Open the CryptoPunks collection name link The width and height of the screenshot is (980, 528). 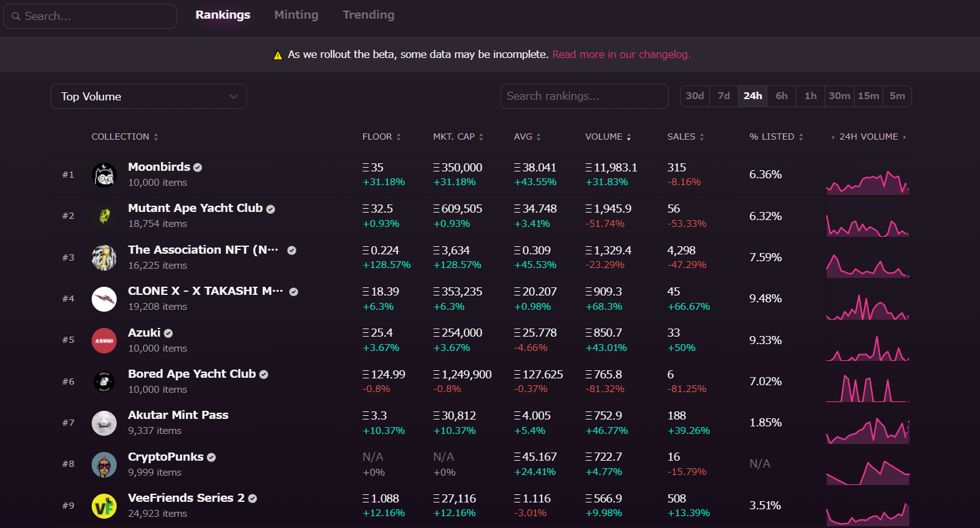[x=166, y=457]
